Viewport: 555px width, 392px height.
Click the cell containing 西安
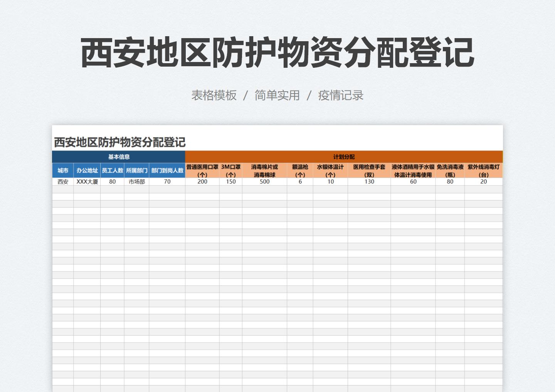tap(62, 181)
